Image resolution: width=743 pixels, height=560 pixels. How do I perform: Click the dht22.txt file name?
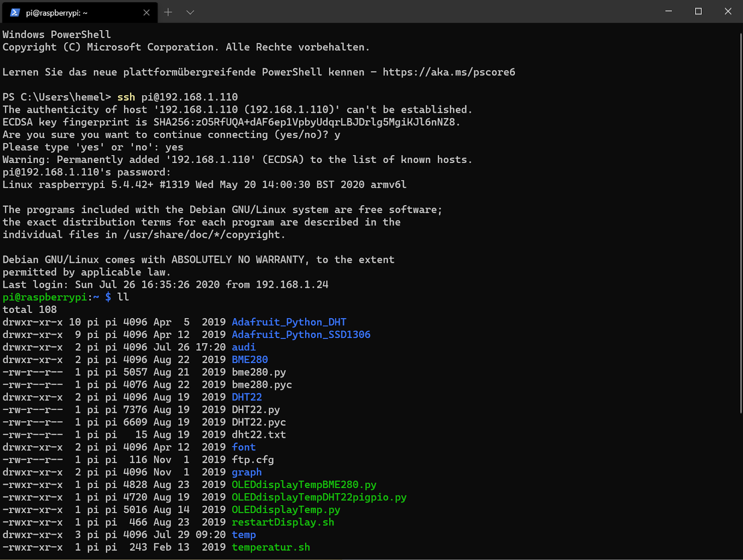(x=259, y=435)
